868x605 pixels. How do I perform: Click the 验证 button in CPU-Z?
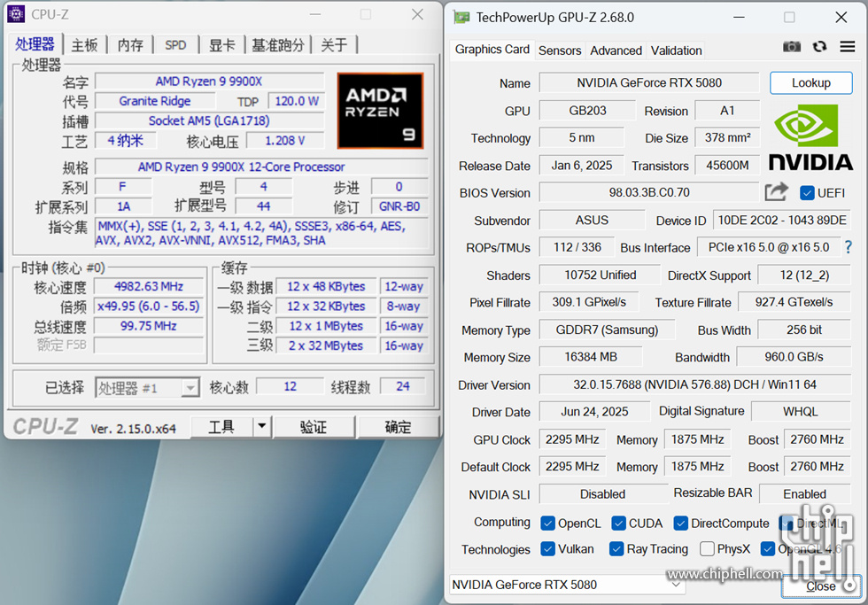coord(313,427)
